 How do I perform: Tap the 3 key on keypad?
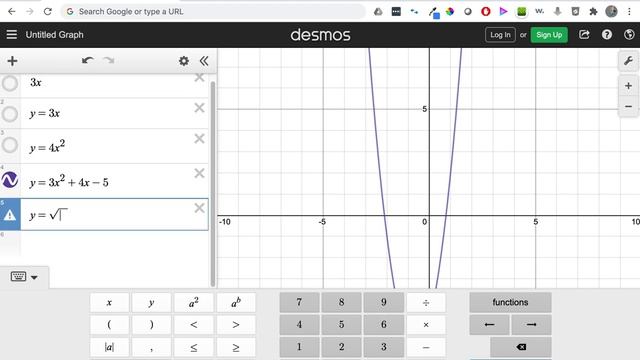pyautogui.click(x=384, y=347)
